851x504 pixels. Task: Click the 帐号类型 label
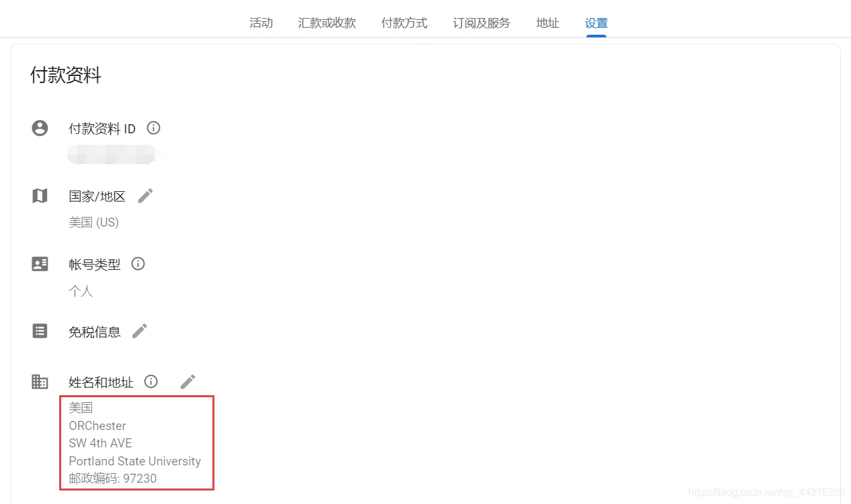(x=95, y=265)
